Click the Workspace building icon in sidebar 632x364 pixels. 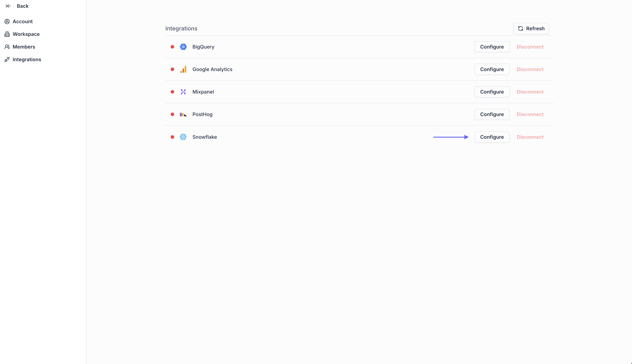click(7, 34)
